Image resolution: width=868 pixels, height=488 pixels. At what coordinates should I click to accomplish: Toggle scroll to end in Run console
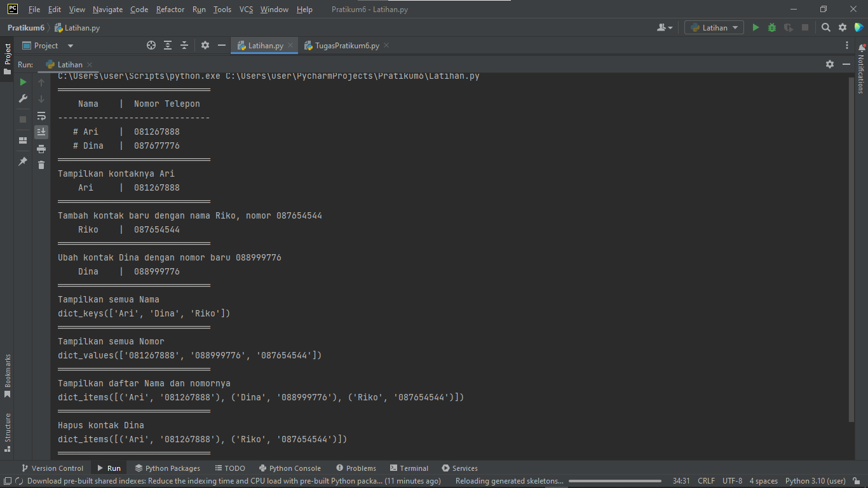pyautogui.click(x=41, y=132)
